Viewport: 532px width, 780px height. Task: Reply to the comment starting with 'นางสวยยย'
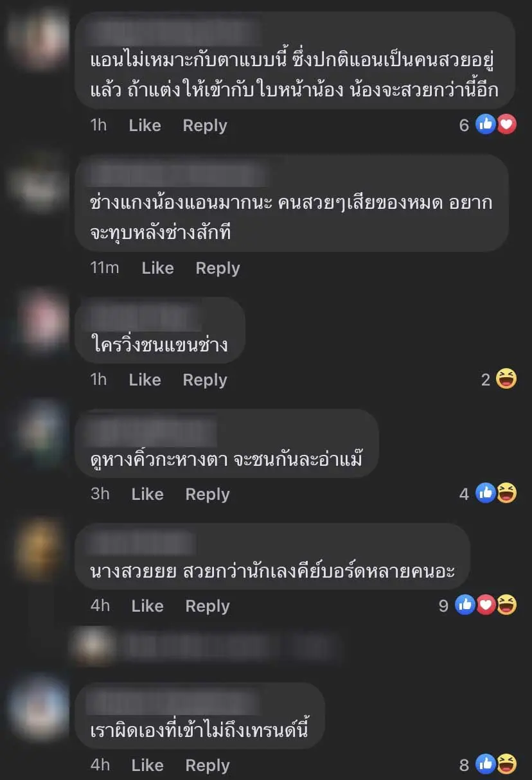(x=207, y=605)
